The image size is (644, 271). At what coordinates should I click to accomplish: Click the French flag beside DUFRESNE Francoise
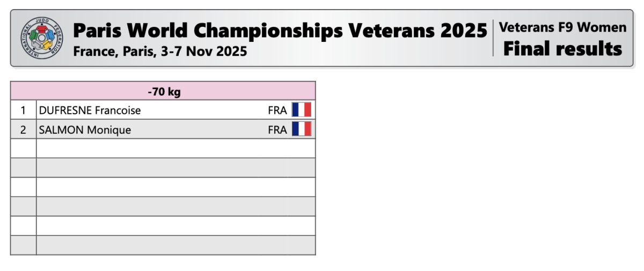point(302,110)
